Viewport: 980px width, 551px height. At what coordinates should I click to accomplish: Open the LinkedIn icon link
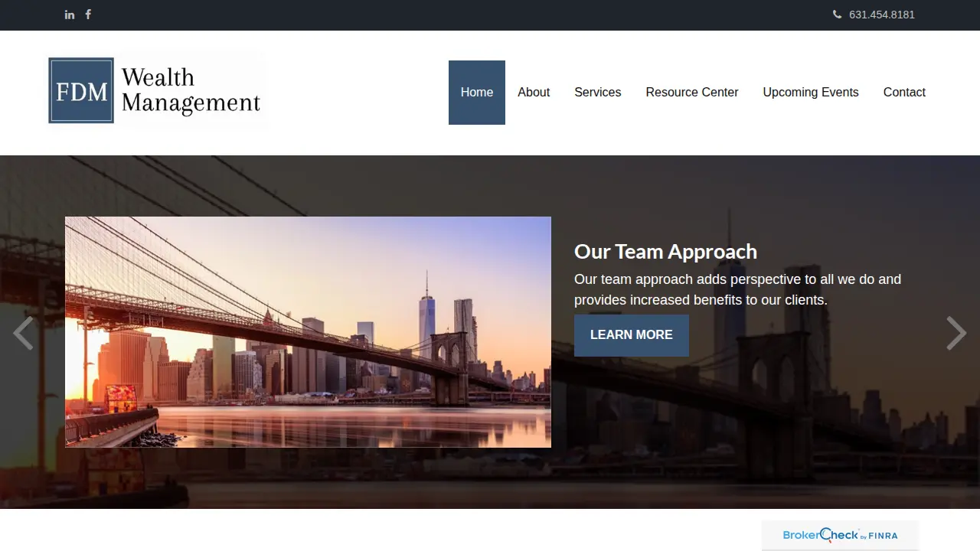(70, 15)
